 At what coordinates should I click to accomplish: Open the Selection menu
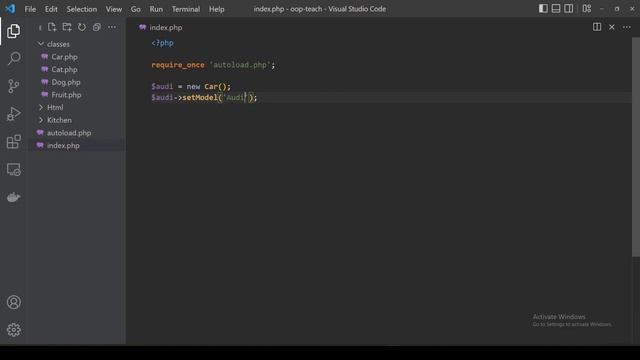82,9
